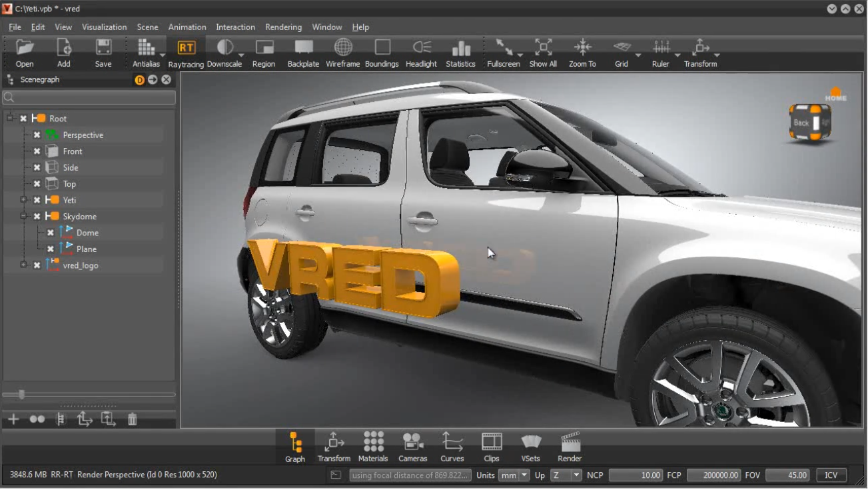The height and width of the screenshot is (490, 868).
Task: Click the Back face of the view cube
Action: click(801, 123)
